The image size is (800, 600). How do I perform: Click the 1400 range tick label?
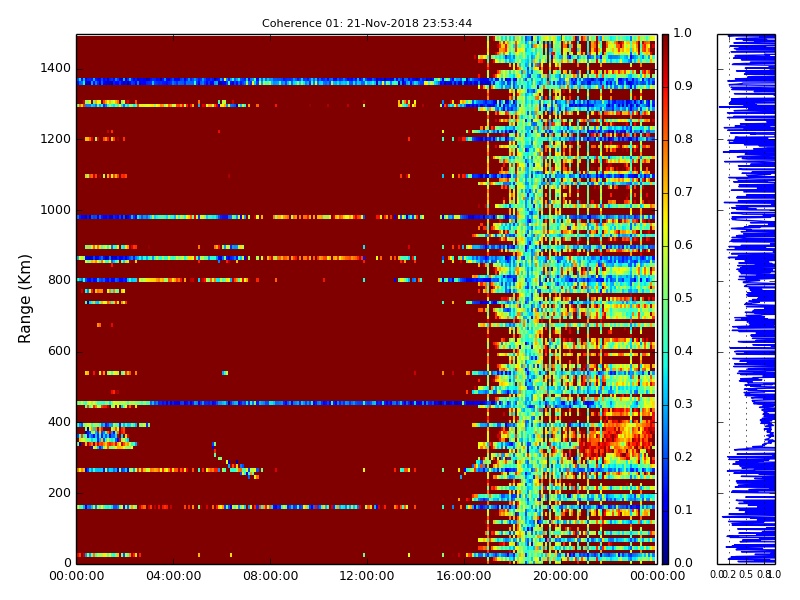point(56,68)
